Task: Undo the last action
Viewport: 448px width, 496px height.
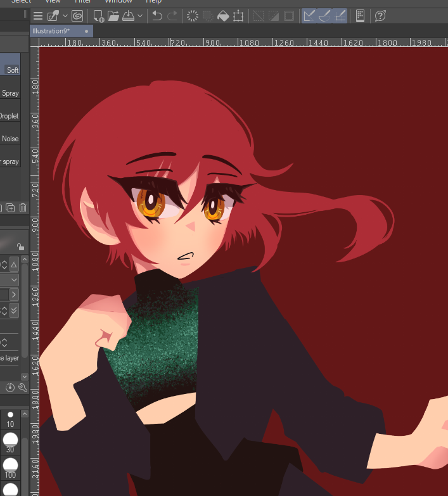Action: (157, 16)
